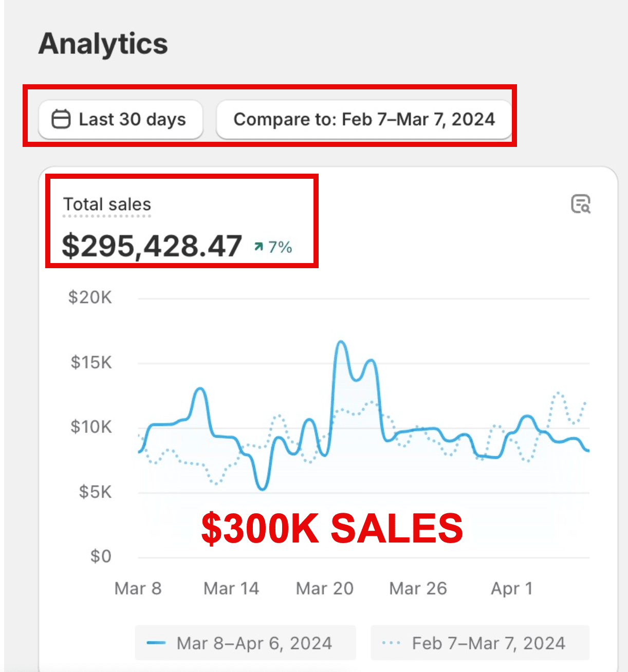Screen dimensions: 628x672
Task: Click the calendar icon in date picker
Action: coord(61,119)
